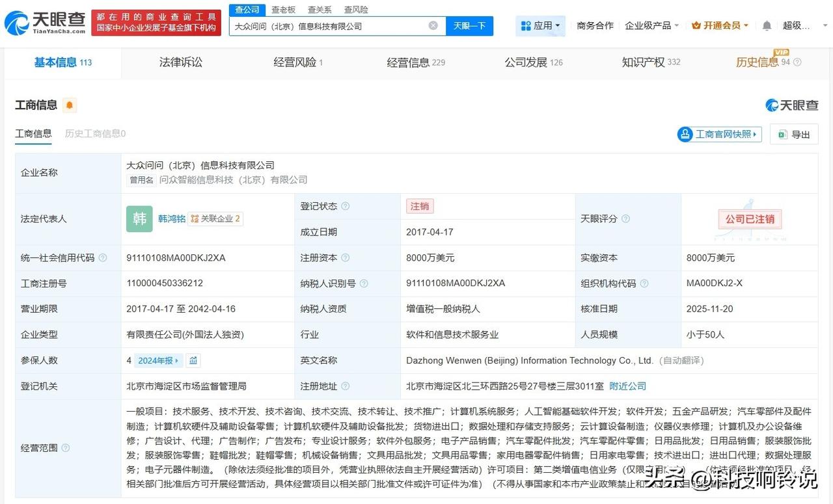
Task: Click the 曾用名 former name tag
Action: (141, 180)
